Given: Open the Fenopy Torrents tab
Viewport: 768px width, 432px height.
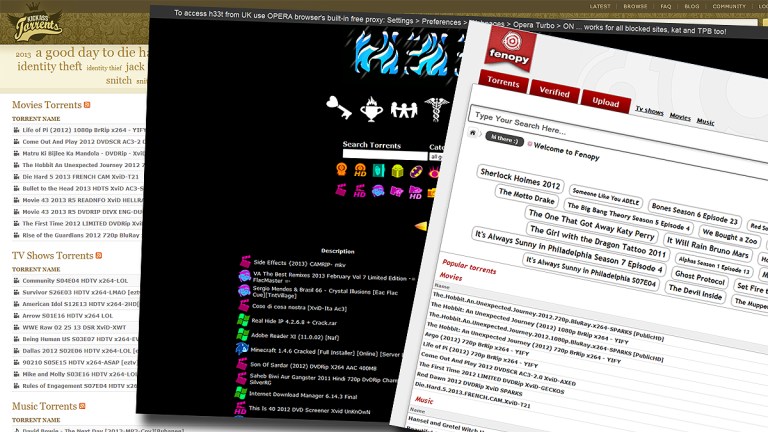Looking at the screenshot, I should click(503, 82).
